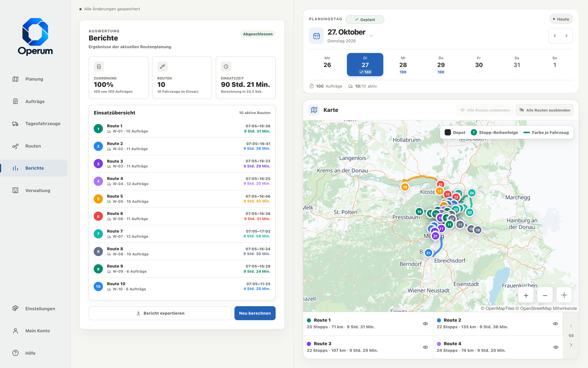The image size is (588, 368).
Task: Toggle visibility of Route 1 on map
Action: 425,323
